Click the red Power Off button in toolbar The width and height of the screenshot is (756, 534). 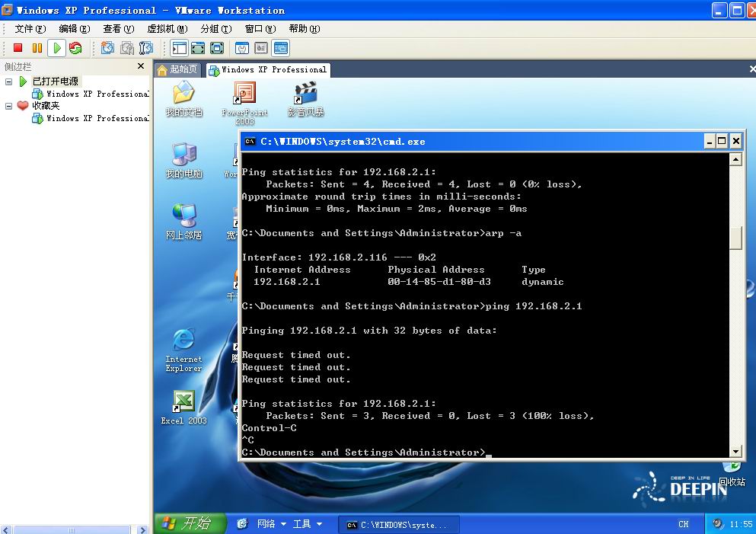coord(18,48)
